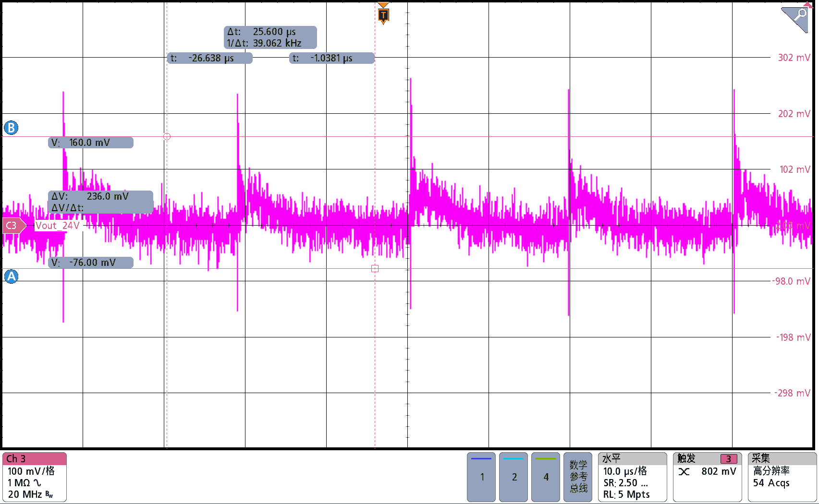Screen dimensions: 819x504
Task: Add channel 1 with button 1
Action: [481, 477]
